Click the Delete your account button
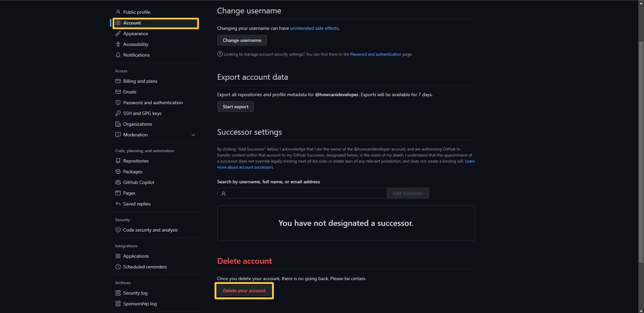644x313 pixels. tap(244, 291)
